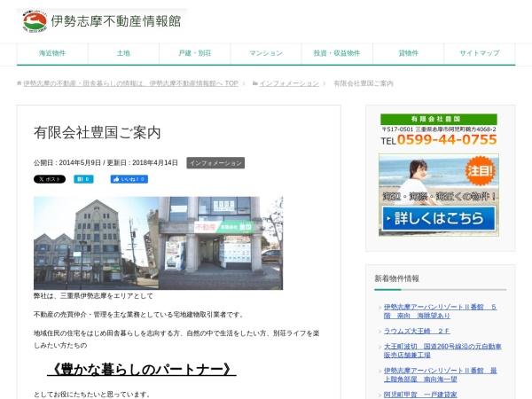
Task: Open the 投資・収益物件 menu item
Action: (337, 53)
